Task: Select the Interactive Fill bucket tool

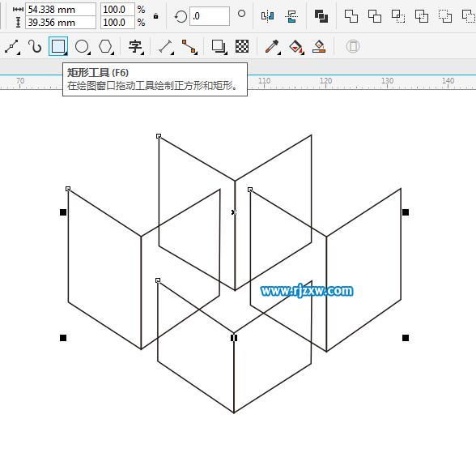Action: (296, 47)
